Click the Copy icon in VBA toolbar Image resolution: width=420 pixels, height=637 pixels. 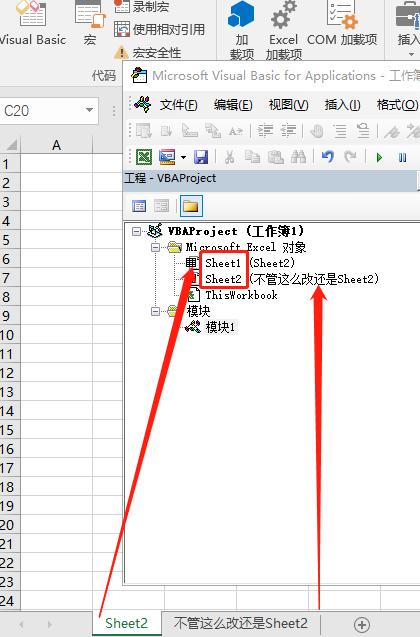(x=252, y=157)
